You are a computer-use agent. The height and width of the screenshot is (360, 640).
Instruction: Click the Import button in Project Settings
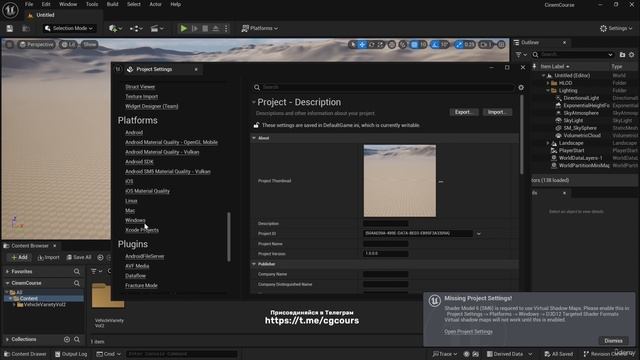click(497, 112)
